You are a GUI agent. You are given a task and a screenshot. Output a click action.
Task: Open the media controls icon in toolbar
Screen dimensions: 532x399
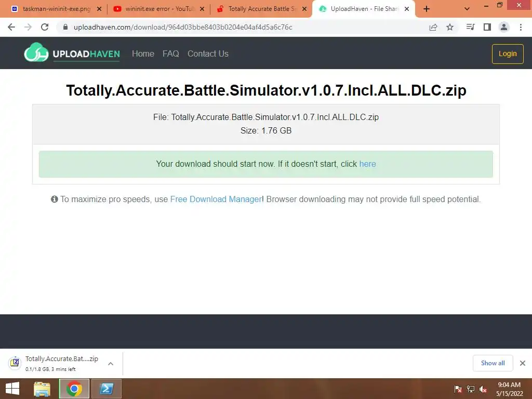click(470, 27)
